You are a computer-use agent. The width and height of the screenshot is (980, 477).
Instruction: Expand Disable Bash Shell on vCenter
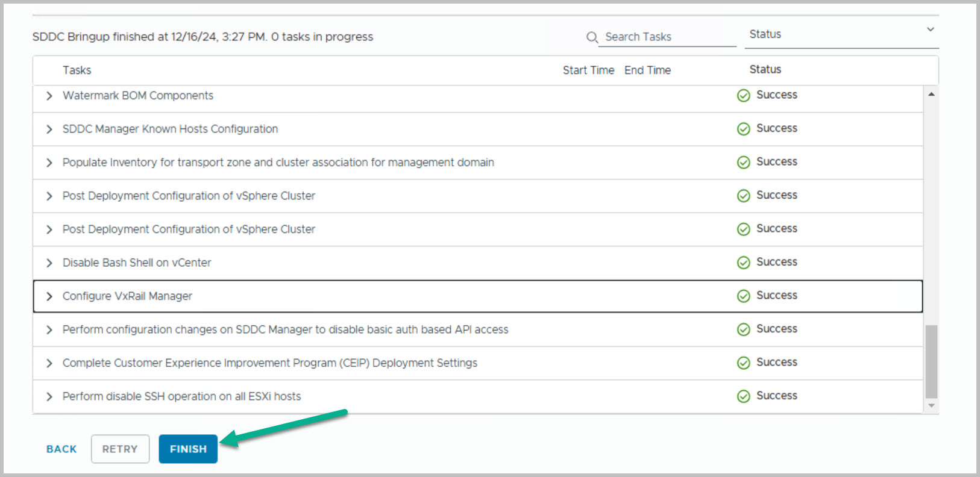click(49, 263)
